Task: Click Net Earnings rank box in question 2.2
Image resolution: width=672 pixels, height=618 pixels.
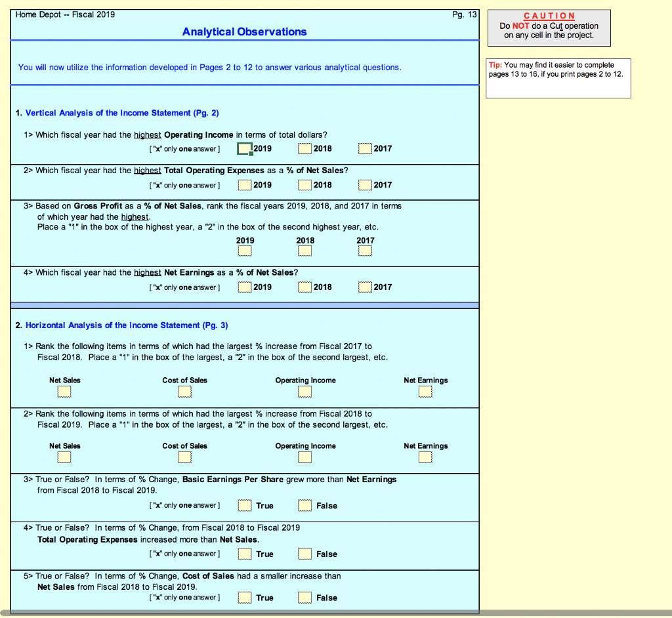Action: click(x=425, y=457)
